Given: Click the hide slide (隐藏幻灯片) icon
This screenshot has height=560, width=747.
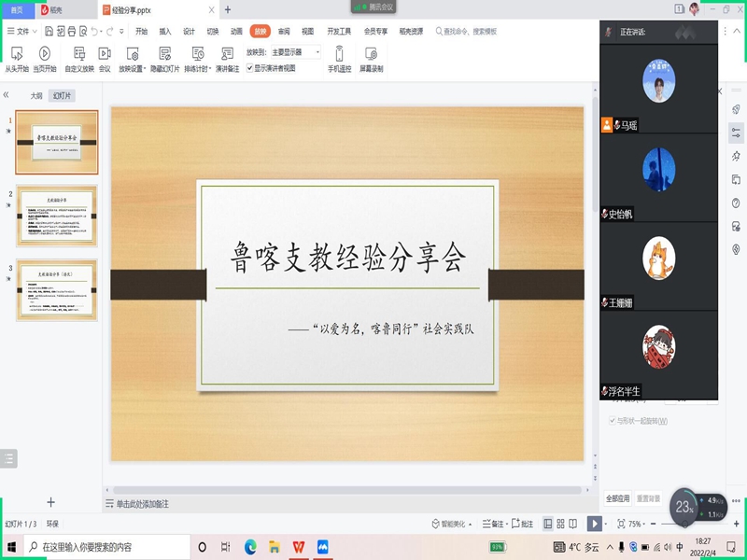Looking at the screenshot, I should 164,58.
